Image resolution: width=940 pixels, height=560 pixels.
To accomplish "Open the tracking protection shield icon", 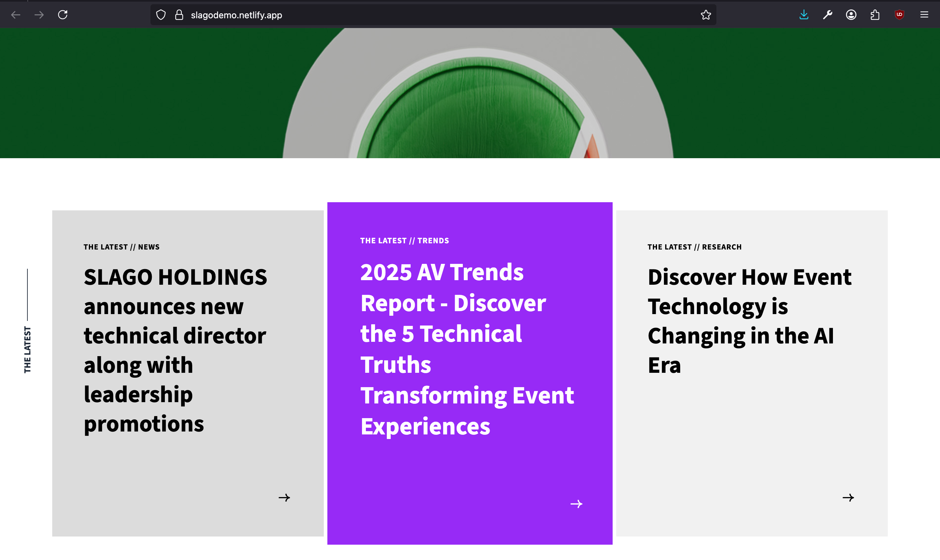I will pyautogui.click(x=161, y=15).
